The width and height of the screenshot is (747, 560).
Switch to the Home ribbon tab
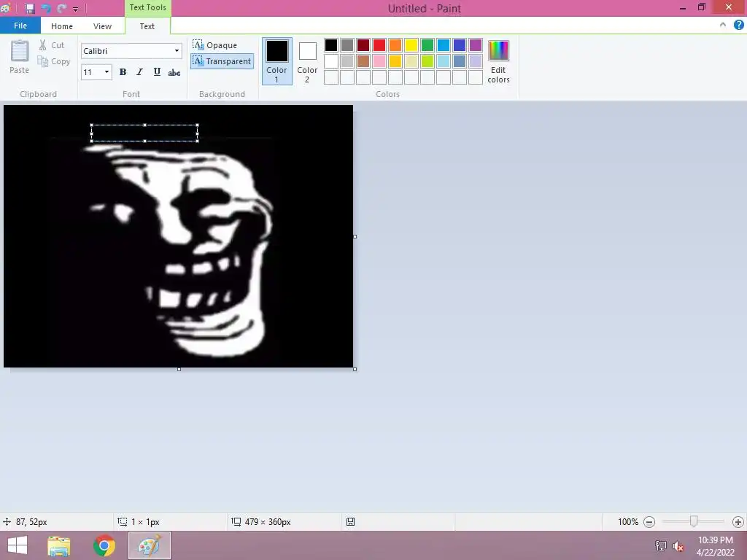62,26
